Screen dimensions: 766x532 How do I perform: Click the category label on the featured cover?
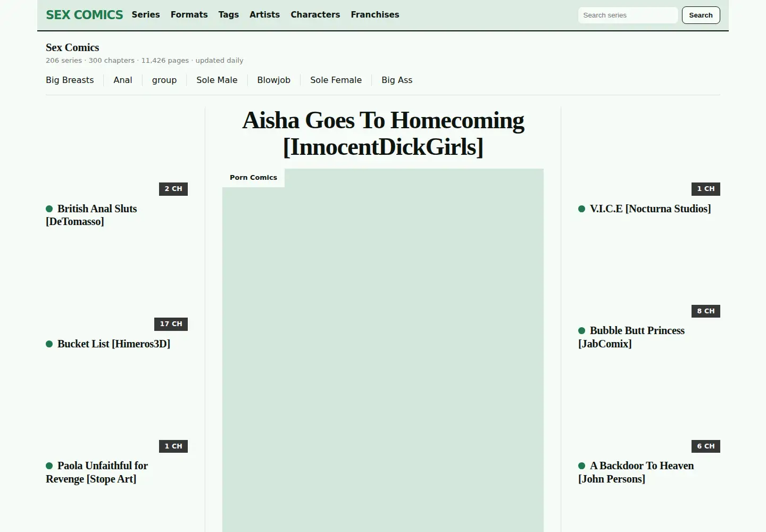(253, 178)
